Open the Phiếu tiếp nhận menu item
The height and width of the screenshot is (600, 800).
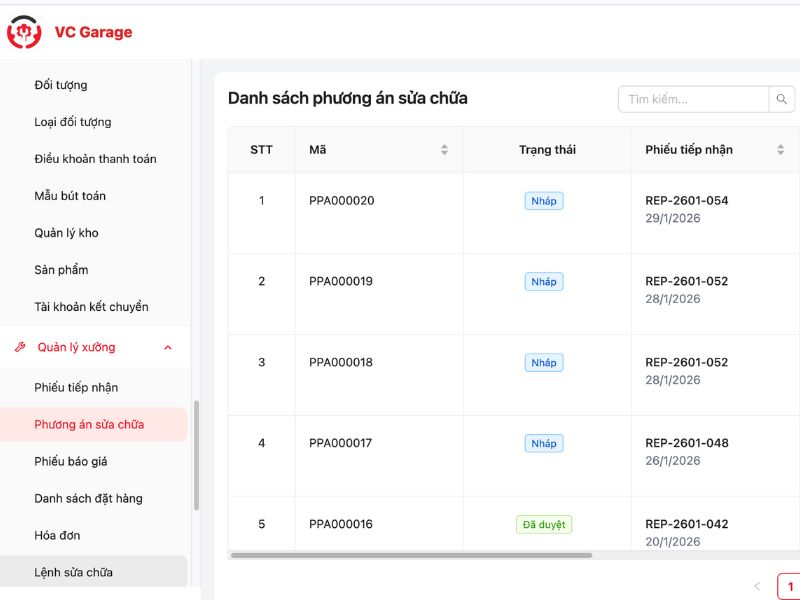point(76,387)
